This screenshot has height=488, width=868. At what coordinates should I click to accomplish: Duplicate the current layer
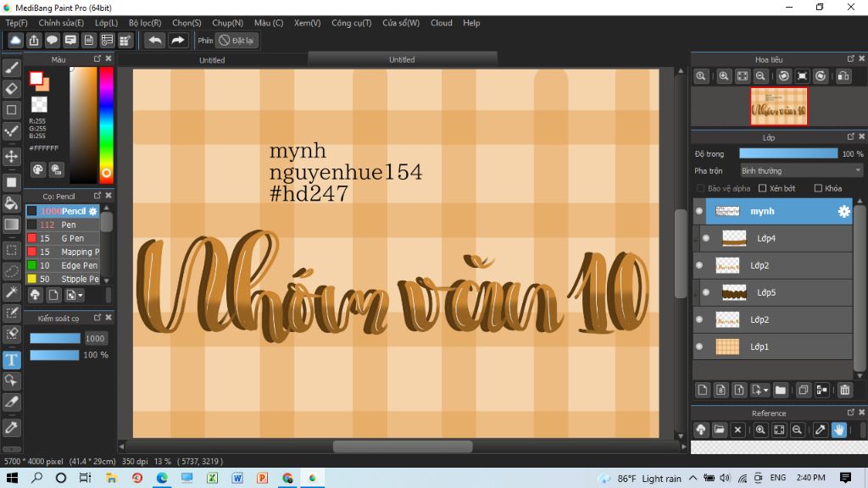[804, 390]
